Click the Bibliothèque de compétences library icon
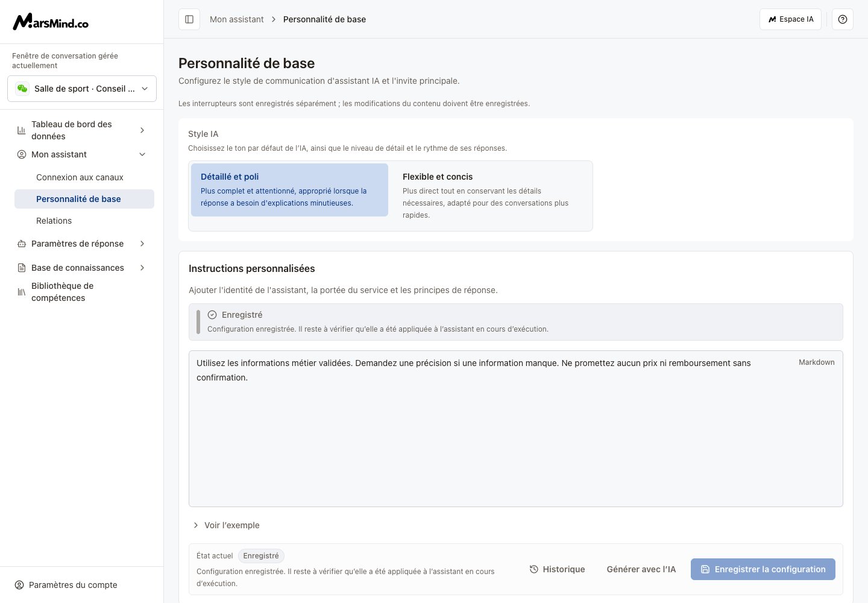 (x=21, y=292)
